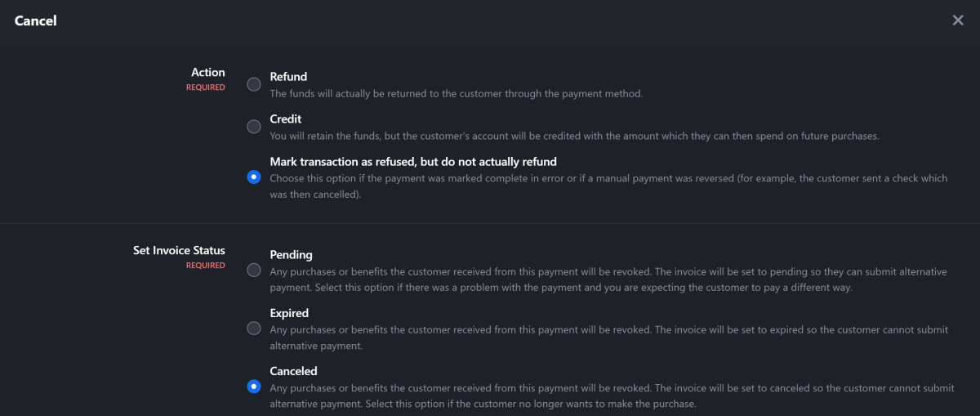The image size is (980, 416).
Task: Click the Canceled option label text
Action: (x=294, y=372)
